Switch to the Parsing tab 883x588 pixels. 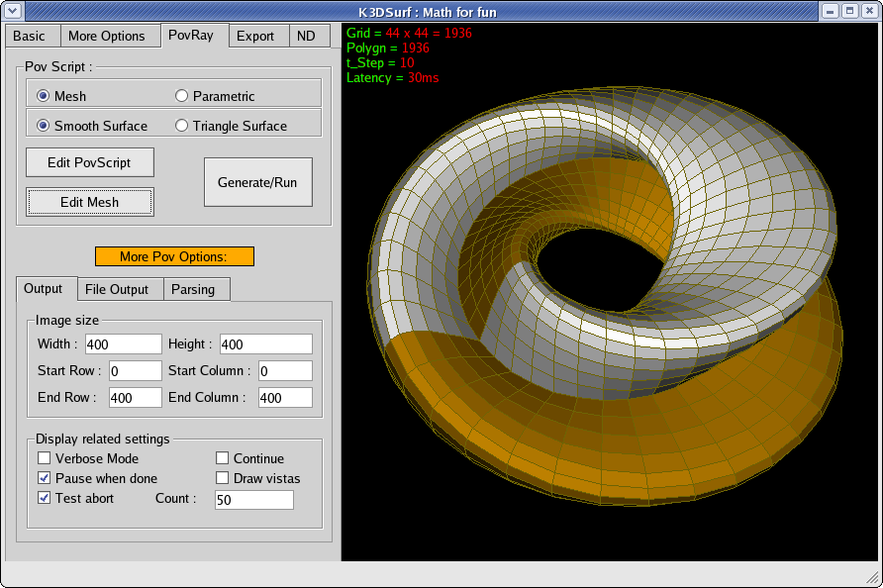[x=193, y=289]
